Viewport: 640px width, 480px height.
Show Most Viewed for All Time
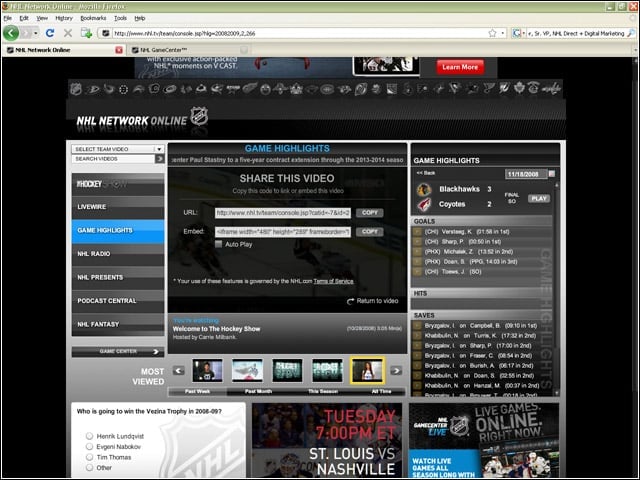pyautogui.click(x=382, y=391)
